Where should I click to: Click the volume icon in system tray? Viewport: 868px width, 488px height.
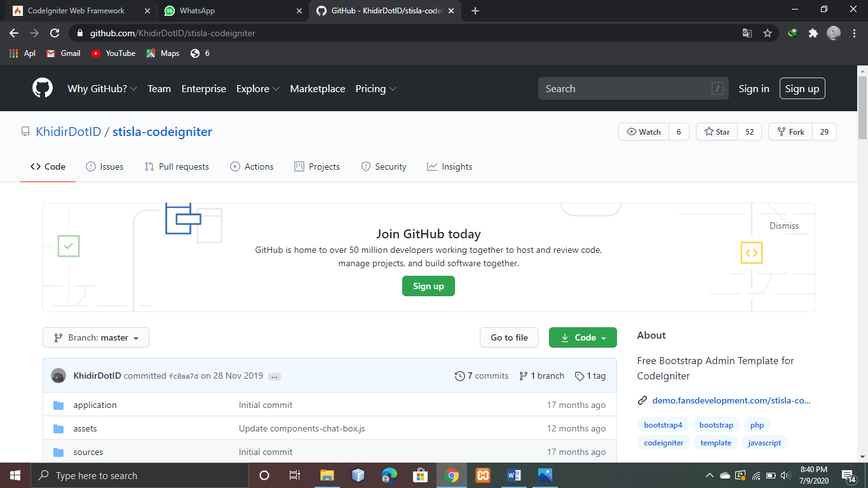pyautogui.click(x=786, y=475)
